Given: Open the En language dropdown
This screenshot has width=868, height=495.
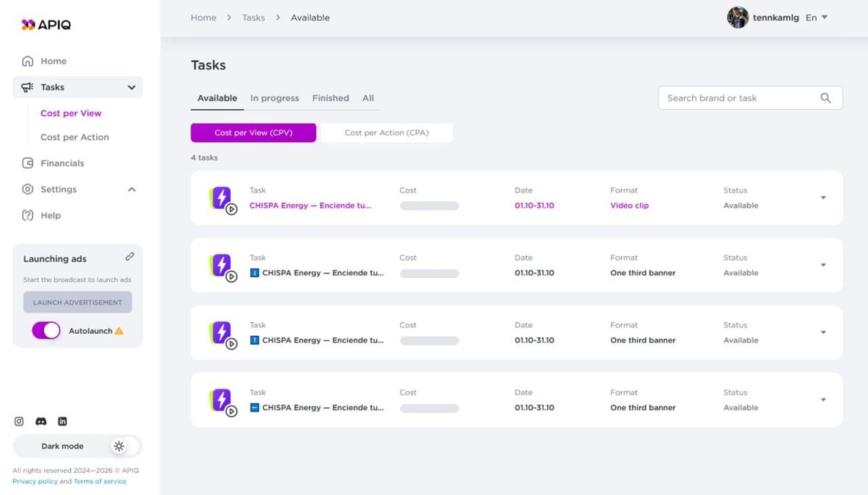Looking at the screenshot, I should click(817, 17).
